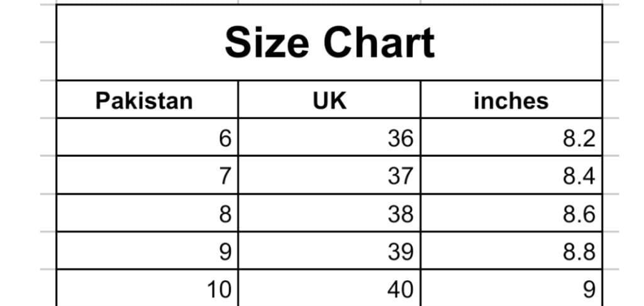The height and width of the screenshot is (306, 644).
Task: Select the UK size 40 cell
Action: pos(329,289)
